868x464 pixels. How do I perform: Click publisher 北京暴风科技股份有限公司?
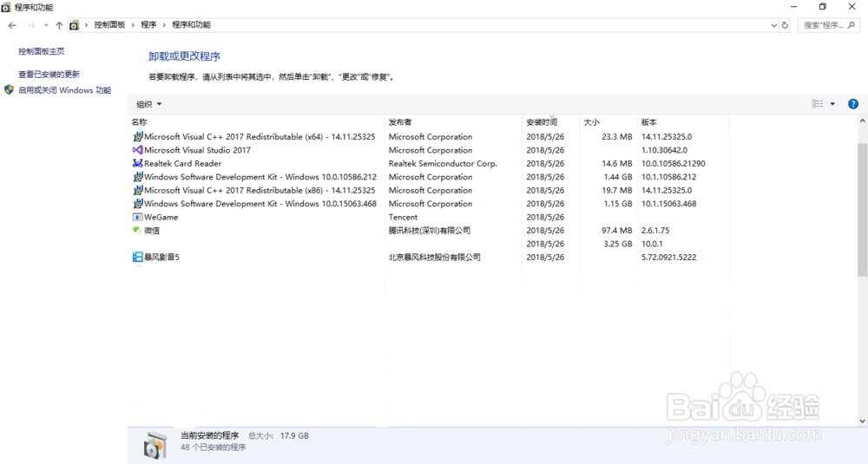(x=435, y=258)
